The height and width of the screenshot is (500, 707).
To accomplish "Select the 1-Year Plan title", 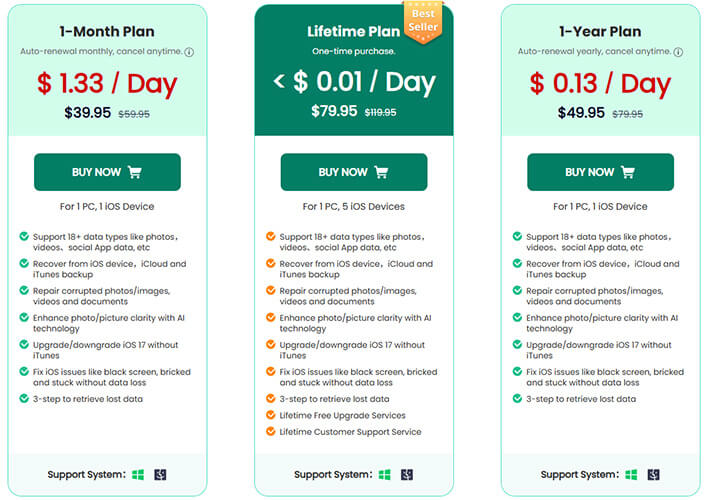I will (600, 32).
